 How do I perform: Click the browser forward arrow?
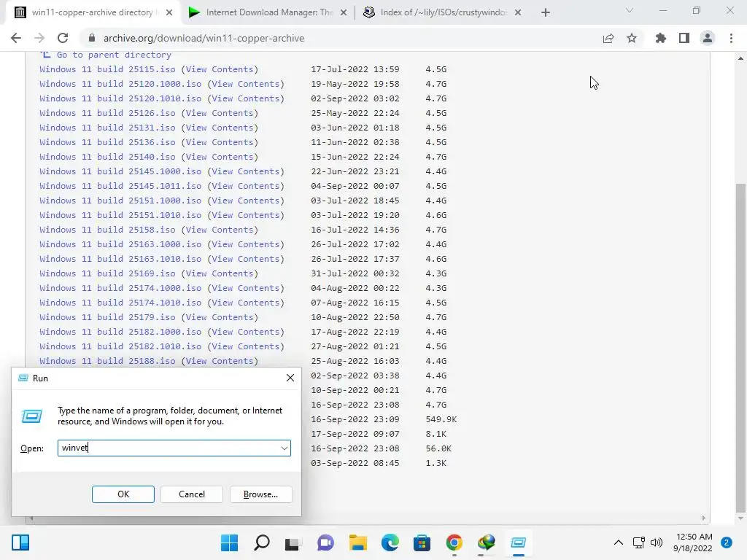[39, 38]
